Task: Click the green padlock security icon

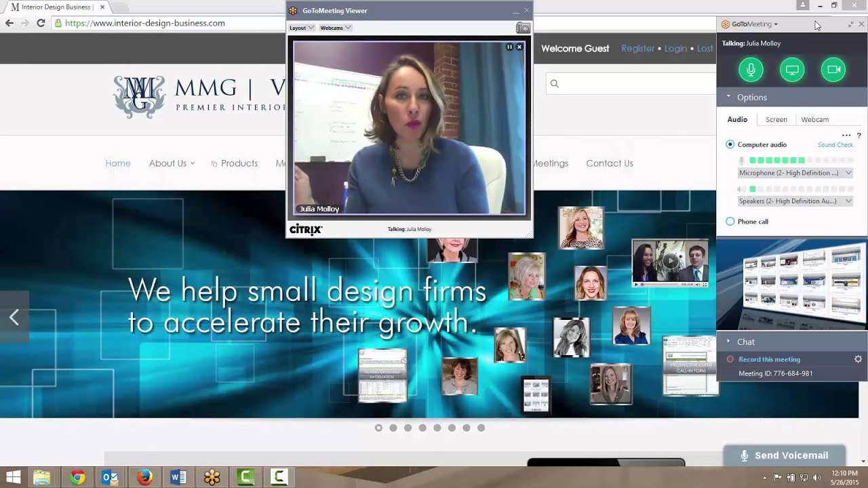Action: coord(58,23)
